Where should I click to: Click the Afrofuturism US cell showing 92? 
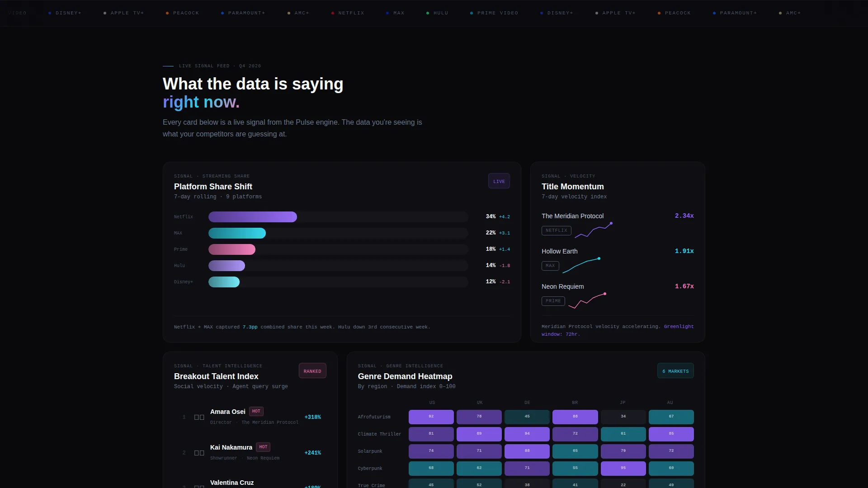(431, 417)
